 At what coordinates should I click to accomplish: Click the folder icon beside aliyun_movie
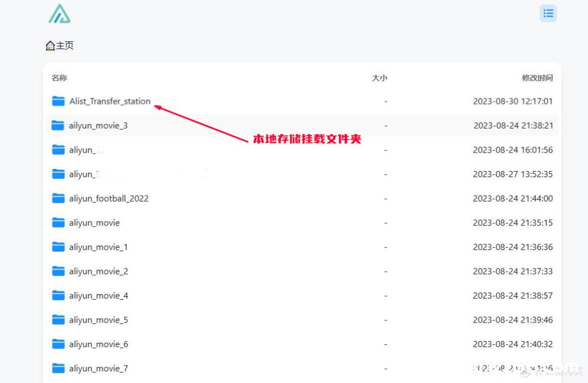(x=58, y=222)
